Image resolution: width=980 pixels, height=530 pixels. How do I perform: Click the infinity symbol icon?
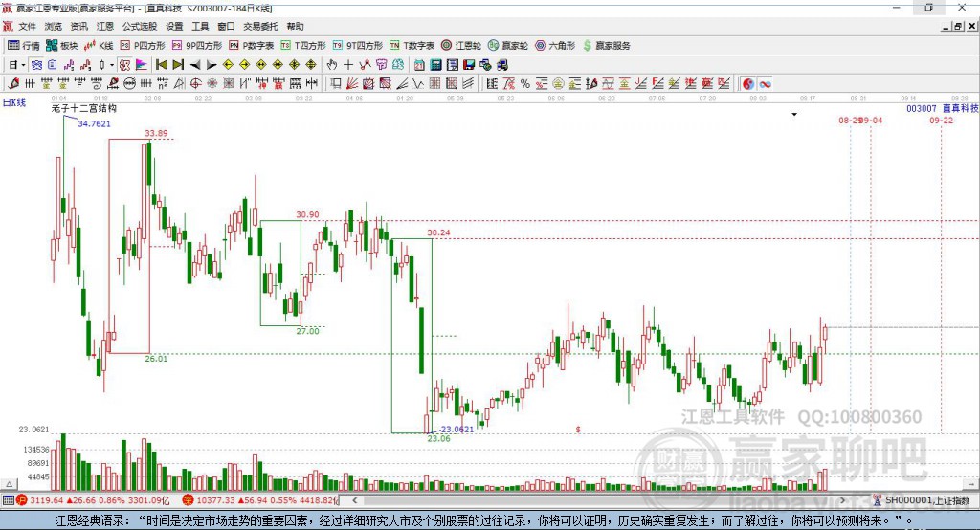click(765, 84)
